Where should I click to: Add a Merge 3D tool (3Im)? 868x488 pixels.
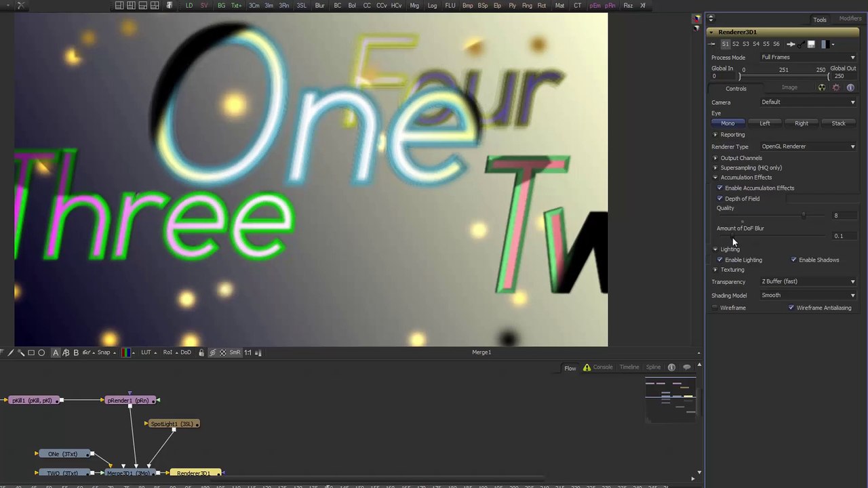pos(269,5)
